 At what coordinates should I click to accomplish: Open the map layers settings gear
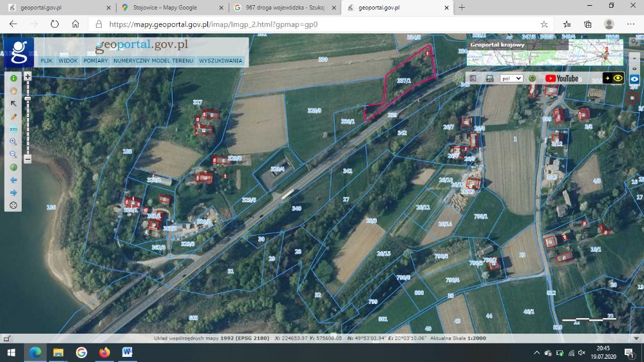point(635,42)
